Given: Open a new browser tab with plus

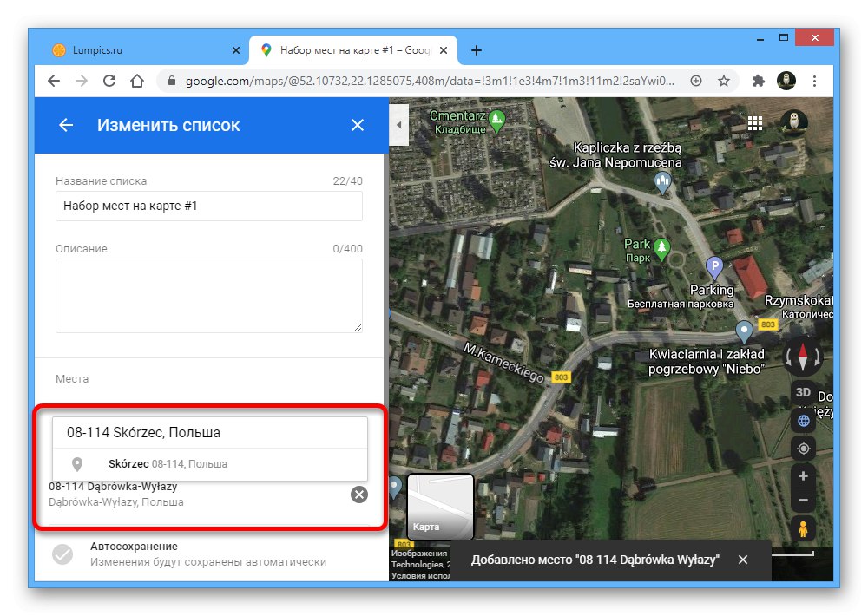Looking at the screenshot, I should click(x=476, y=49).
